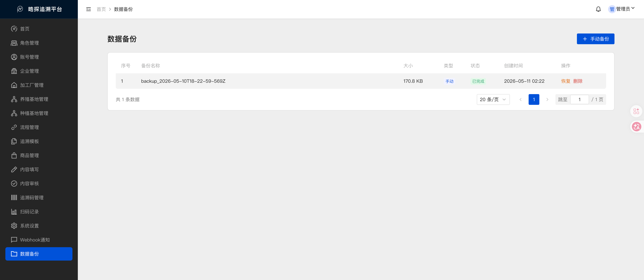The image size is (644, 280).
Task: Click the 手动备份 button
Action: pyautogui.click(x=596, y=39)
